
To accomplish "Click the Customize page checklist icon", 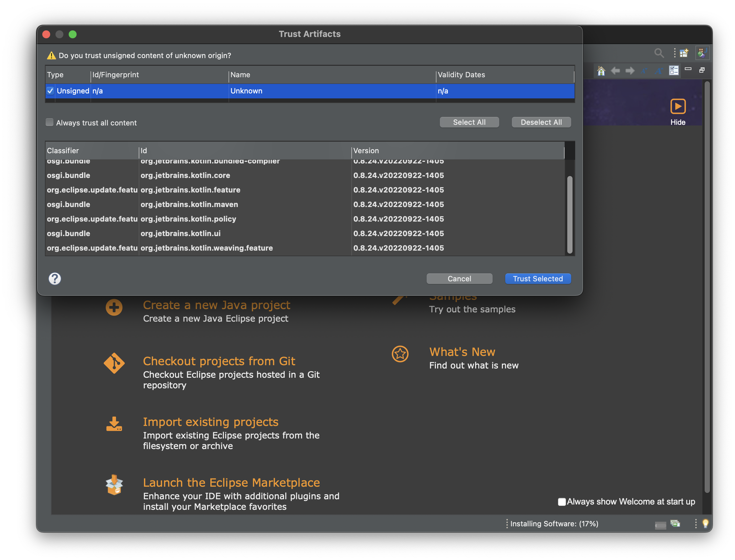I will [x=673, y=70].
